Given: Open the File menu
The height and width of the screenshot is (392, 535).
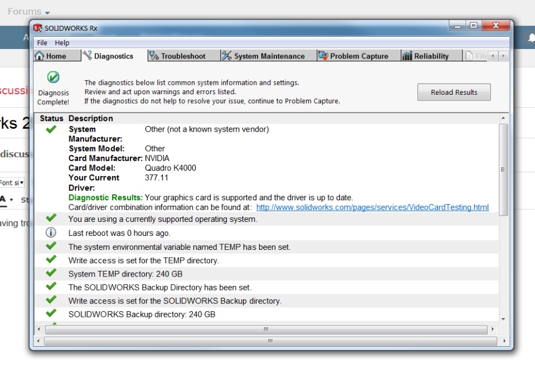Looking at the screenshot, I should 42,43.
